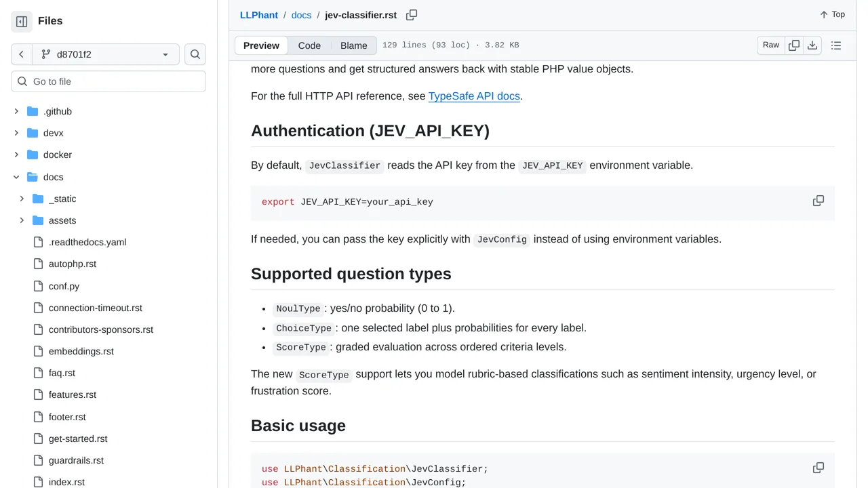The width and height of the screenshot is (868, 488).
Task: Collapse the Files side panel icon
Action: pyautogui.click(x=22, y=22)
